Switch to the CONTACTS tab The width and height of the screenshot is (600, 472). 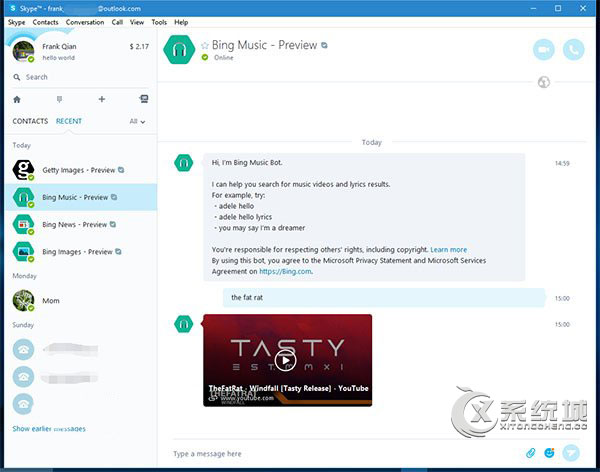coord(30,121)
